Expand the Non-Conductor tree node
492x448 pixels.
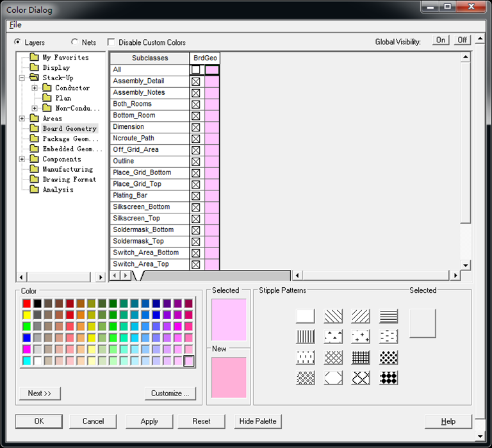tap(35, 108)
